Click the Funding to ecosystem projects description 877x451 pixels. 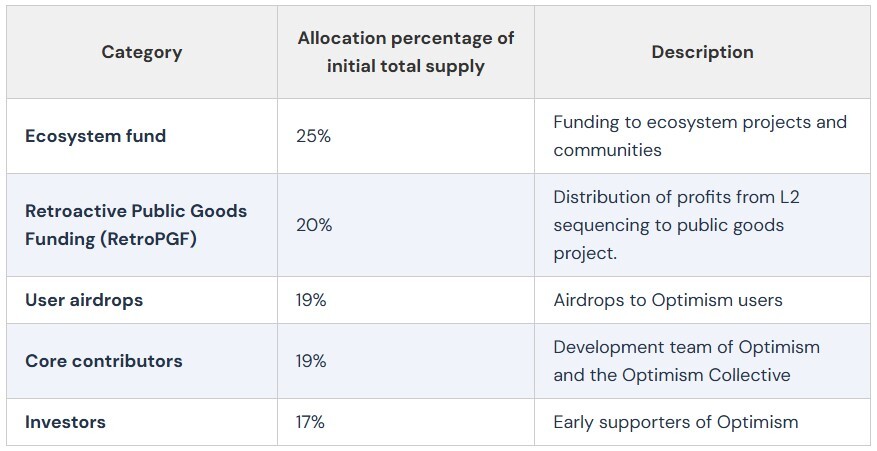[700, 136]
